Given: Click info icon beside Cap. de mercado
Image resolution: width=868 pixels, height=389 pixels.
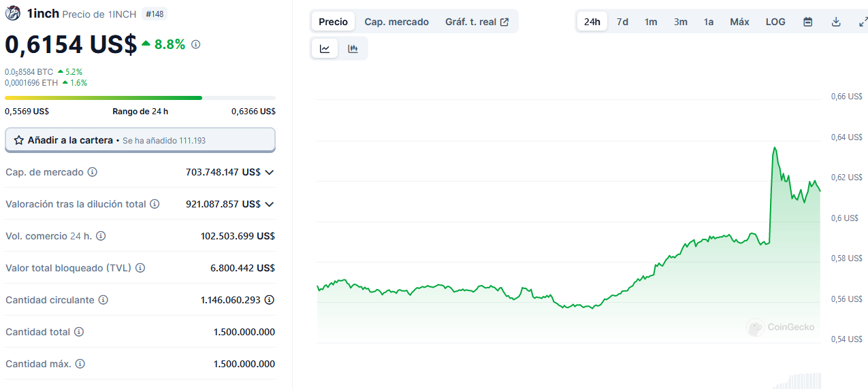Looking at the screenshot, I should click(x=93, y=172).
